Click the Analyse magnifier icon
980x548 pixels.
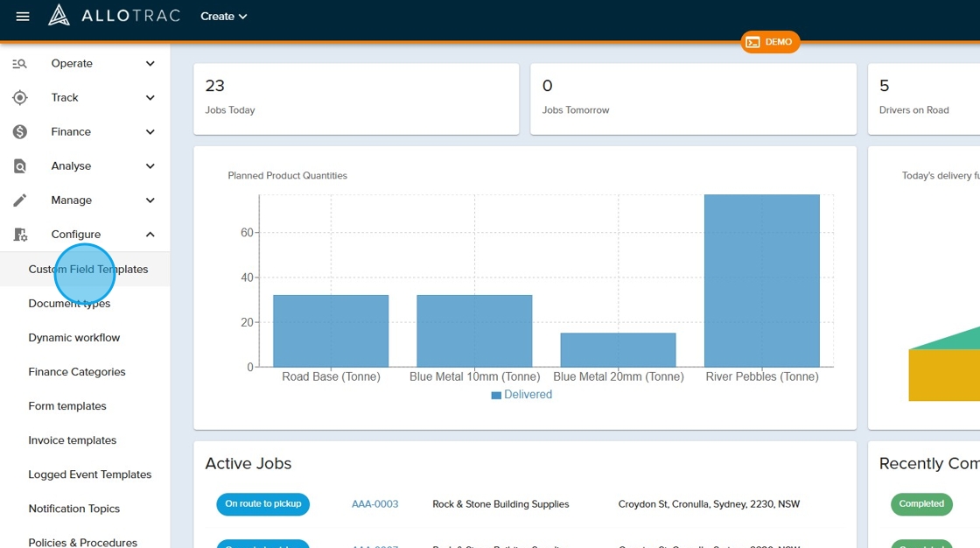coord(20,166)
